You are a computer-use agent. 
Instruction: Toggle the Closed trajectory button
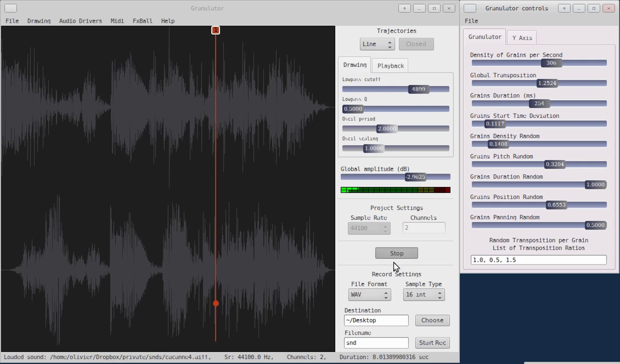[416, 44]
